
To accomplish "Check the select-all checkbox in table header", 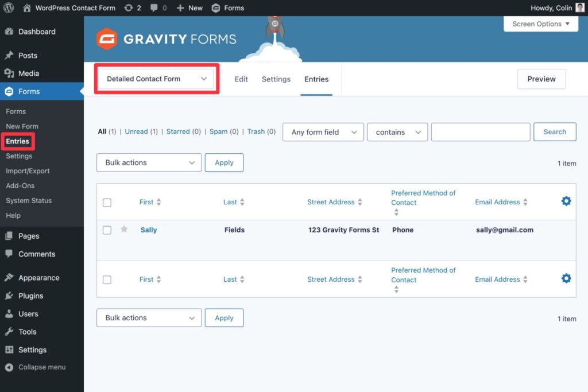I will coord(107,203).
